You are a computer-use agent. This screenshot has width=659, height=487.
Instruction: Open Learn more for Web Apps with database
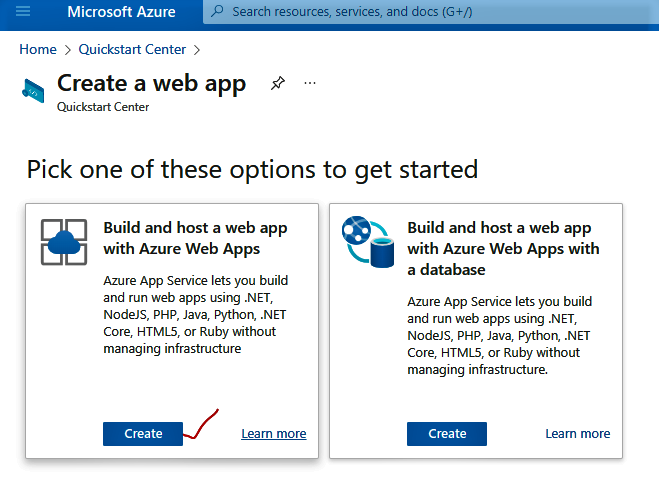[x=577, y=434]
